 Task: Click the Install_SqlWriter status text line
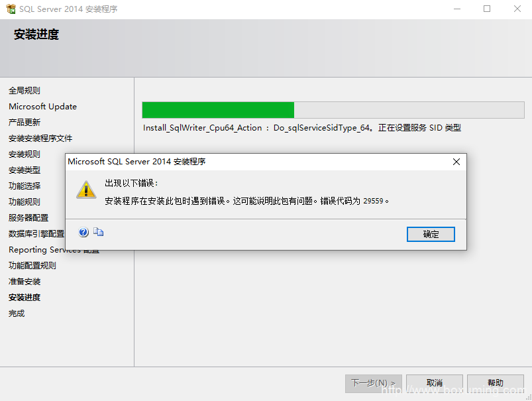[x=302, y=128]
